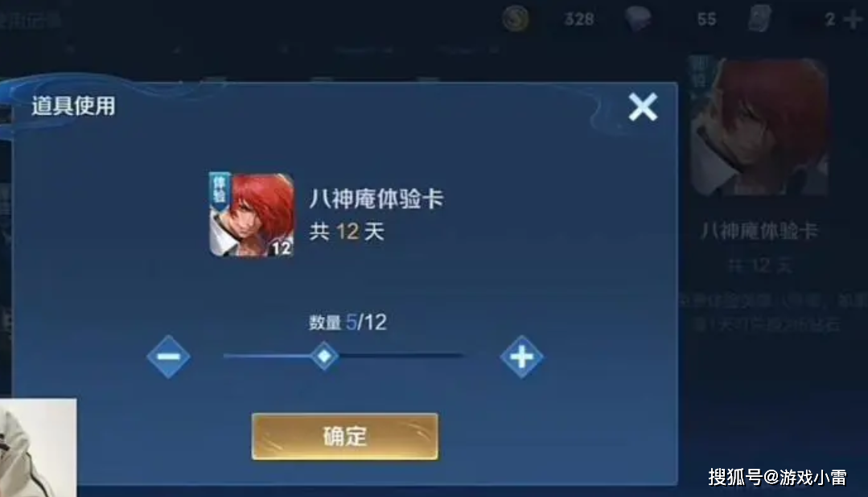
Task: Click the number 12 badge on card icon
Action: click(282, 248)
